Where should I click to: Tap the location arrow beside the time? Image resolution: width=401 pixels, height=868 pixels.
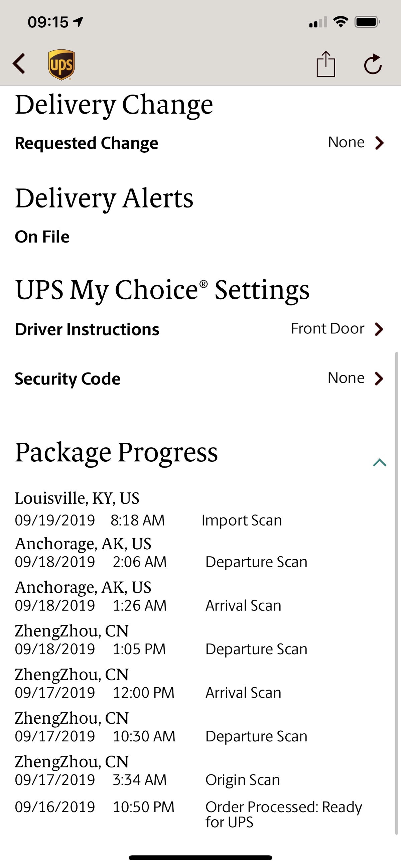pos(78,22)
